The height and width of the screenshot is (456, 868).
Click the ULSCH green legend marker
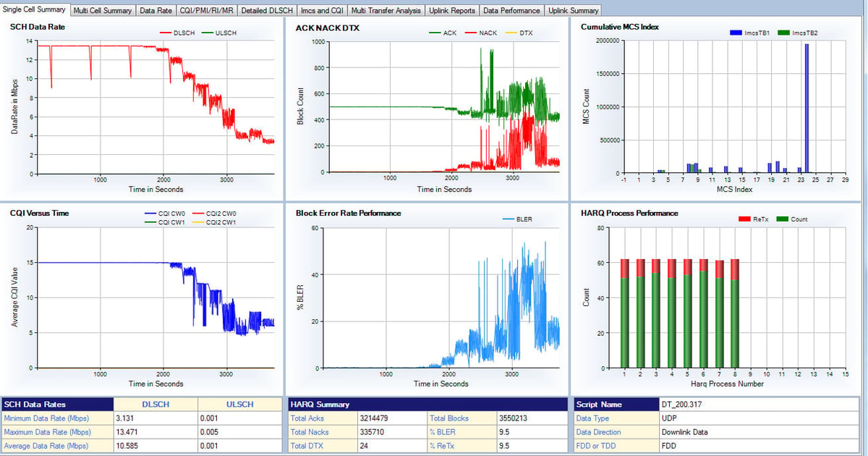208,33
